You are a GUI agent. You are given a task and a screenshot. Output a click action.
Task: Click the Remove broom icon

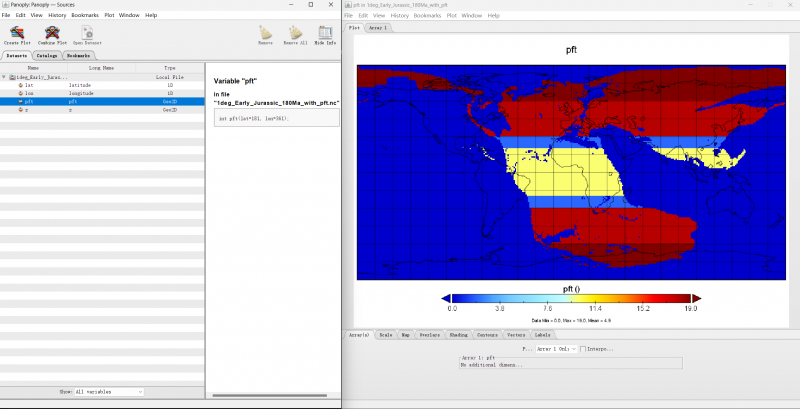pos(265,33)
